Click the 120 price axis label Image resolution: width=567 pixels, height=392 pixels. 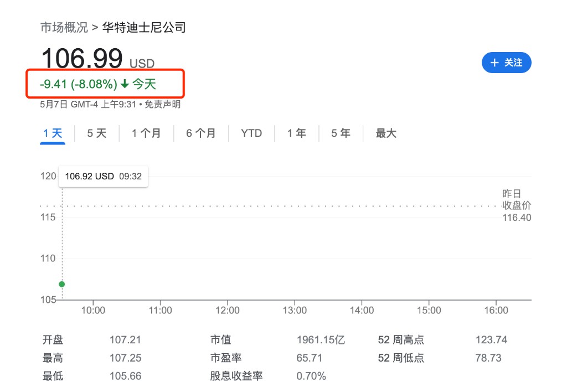tap(48, 176)
